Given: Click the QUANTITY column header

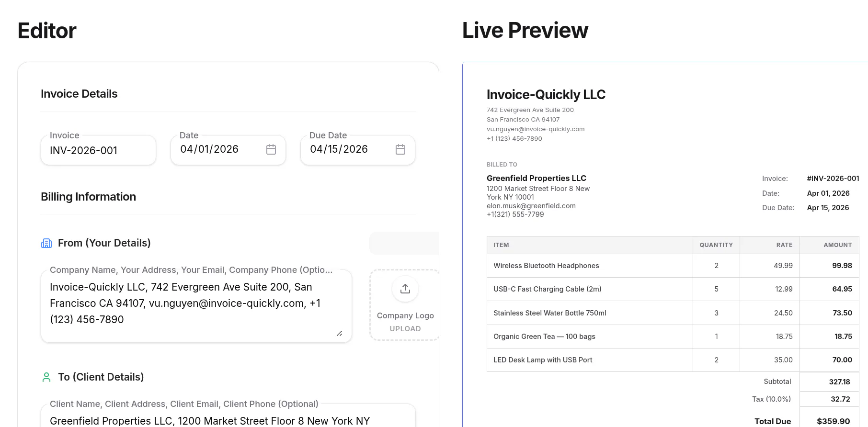Looking at the screenshot, I should [716, 245].
